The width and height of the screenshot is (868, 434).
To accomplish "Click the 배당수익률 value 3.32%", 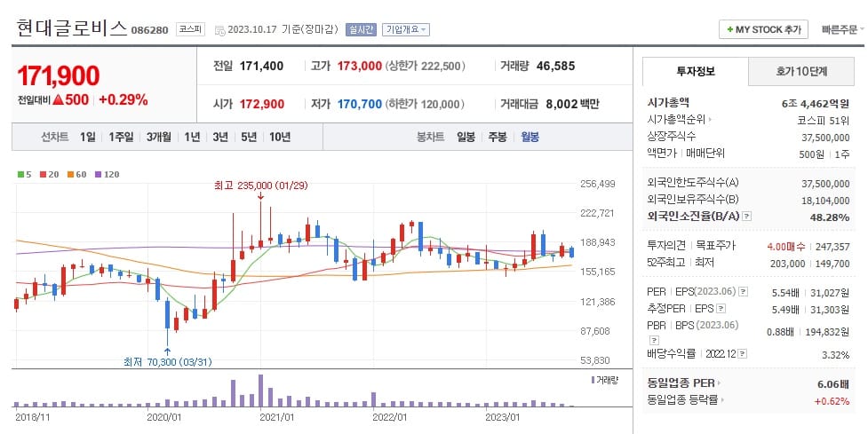I will [835, 355].
